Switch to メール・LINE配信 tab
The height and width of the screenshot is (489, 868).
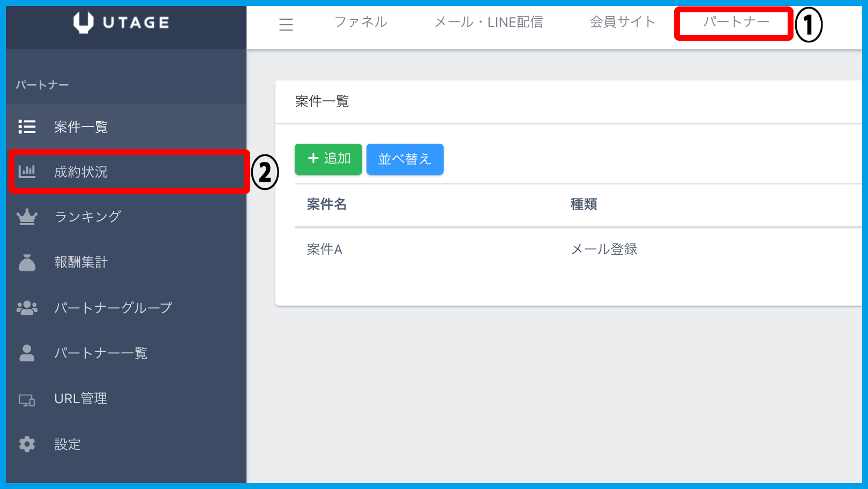click(x=489, y=22)
